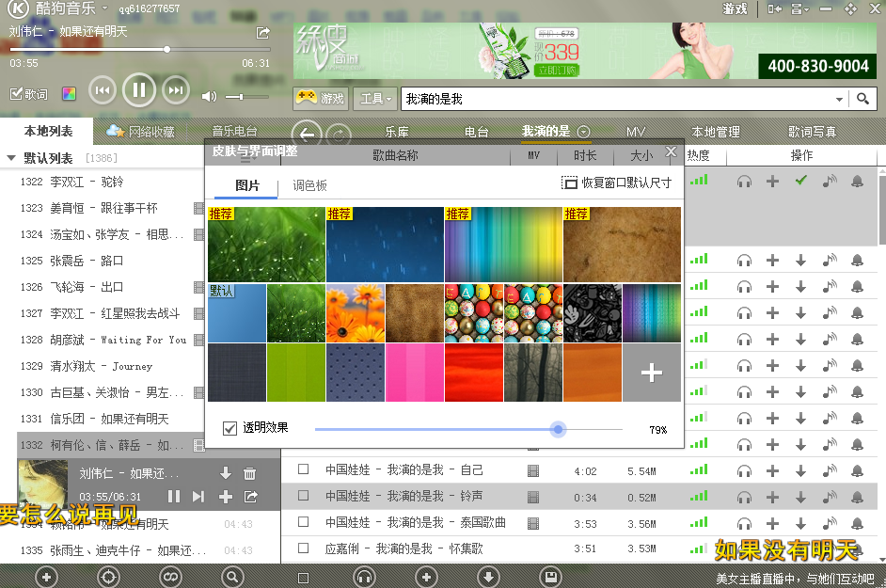The image size is (886, 588).
Task: Open the 工具 dropdown menu
Action: 375,99
